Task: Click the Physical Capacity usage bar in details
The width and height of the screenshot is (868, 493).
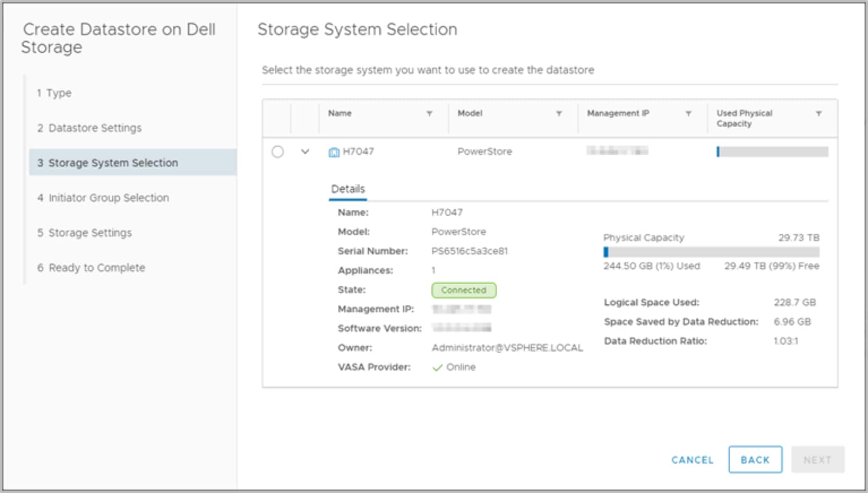Action: (x=711, y=252)
